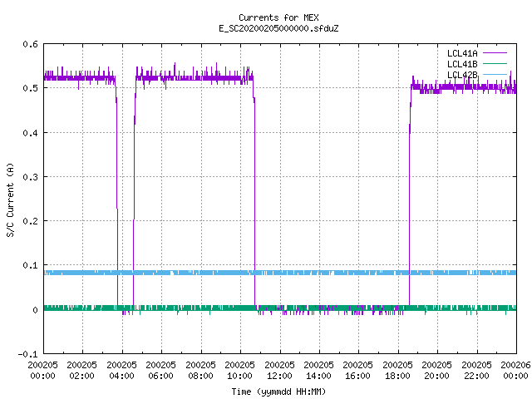Screen dimensions: 532x399
Task: Click the 200205 14:00 x-axis tick label
Action: 318,370
